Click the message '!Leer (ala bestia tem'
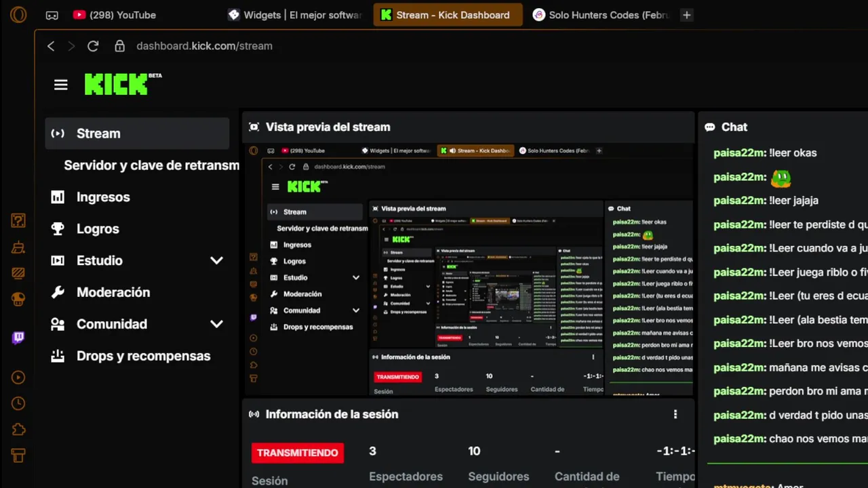This screenshot has width=868, height=488. click(818, 320)
